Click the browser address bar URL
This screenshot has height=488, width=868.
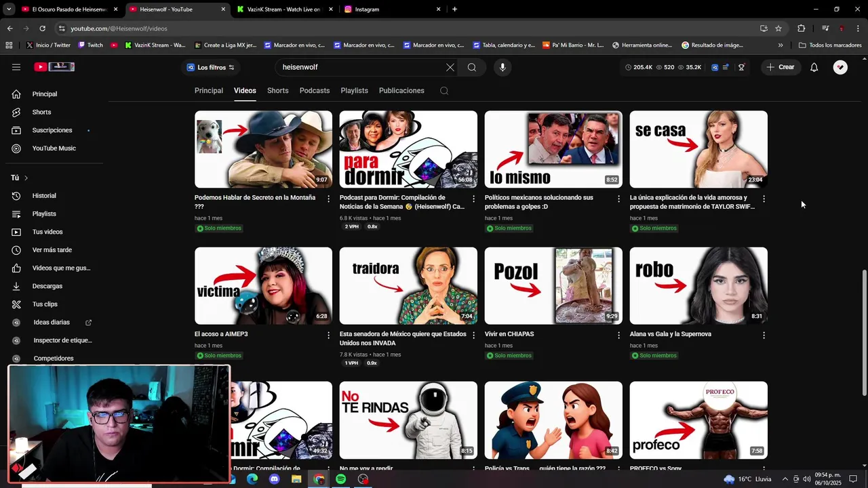pos(119,28)
